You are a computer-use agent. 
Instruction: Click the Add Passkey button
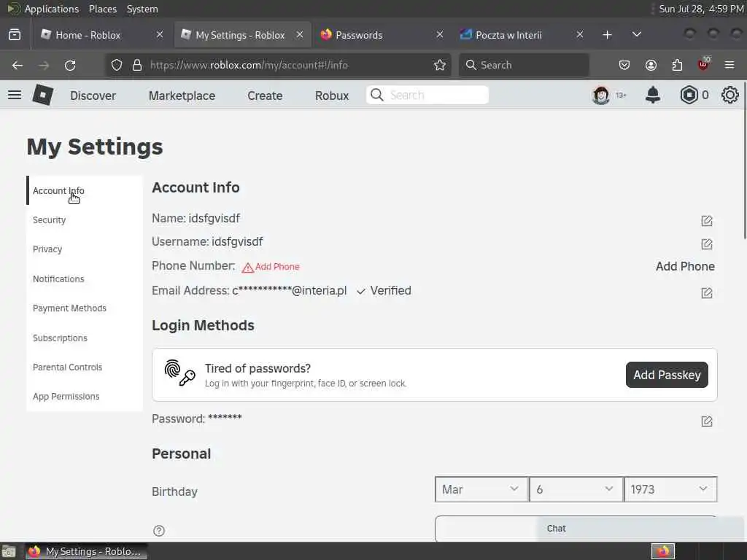click(667, 375)
